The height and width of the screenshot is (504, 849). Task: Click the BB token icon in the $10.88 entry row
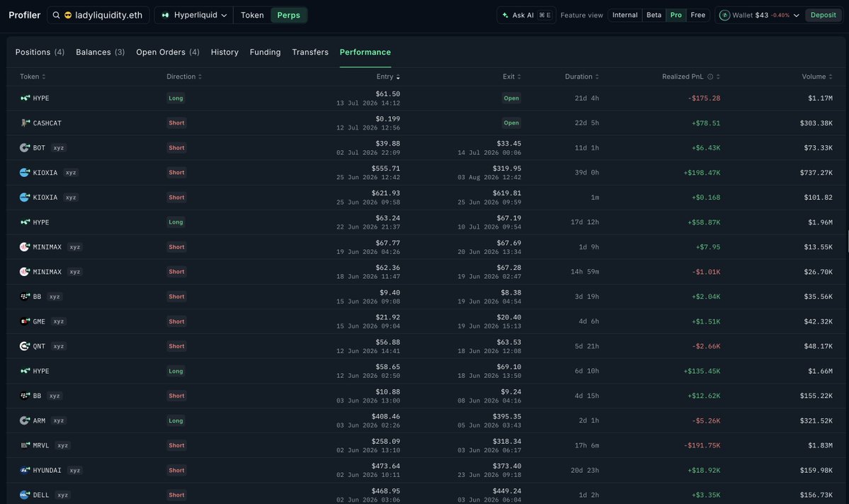tap(25, 396)
